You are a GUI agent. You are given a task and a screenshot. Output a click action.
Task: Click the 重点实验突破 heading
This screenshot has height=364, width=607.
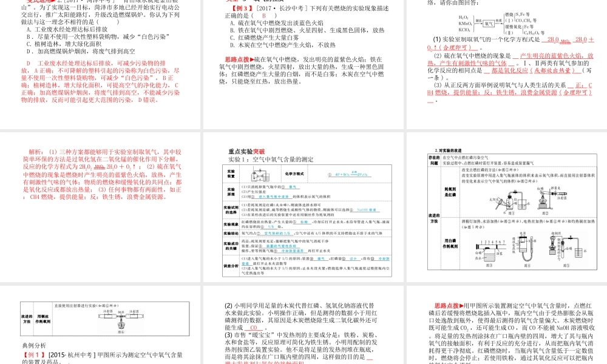click(x=246, y=152)
